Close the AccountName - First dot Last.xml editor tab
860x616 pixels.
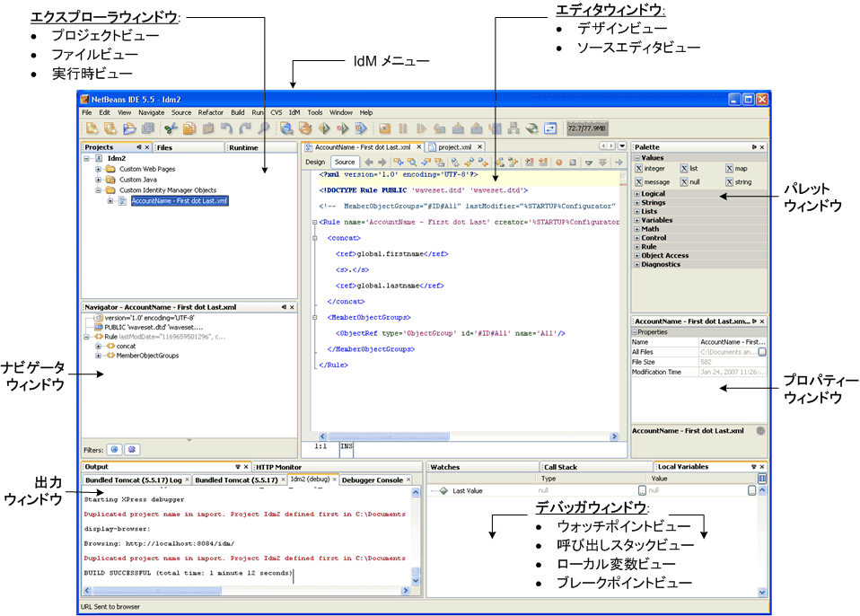coord(419,147)
